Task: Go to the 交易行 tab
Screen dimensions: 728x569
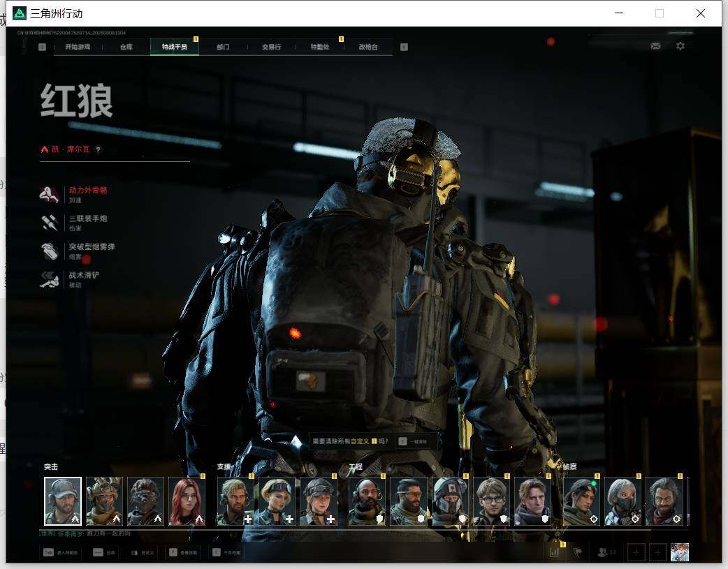Action: coord(271,47)
